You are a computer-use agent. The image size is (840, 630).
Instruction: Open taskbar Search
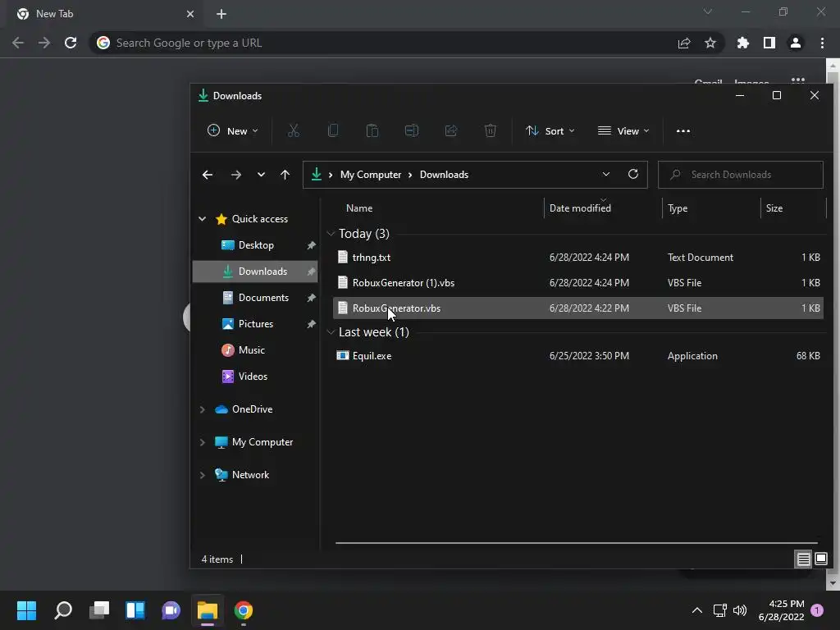pos(63,610)
